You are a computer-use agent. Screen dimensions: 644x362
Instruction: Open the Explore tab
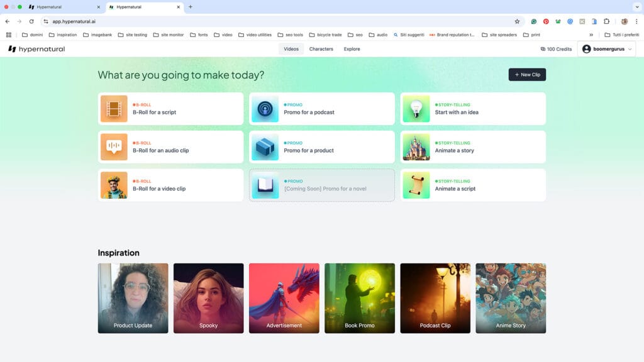point(352,49)
